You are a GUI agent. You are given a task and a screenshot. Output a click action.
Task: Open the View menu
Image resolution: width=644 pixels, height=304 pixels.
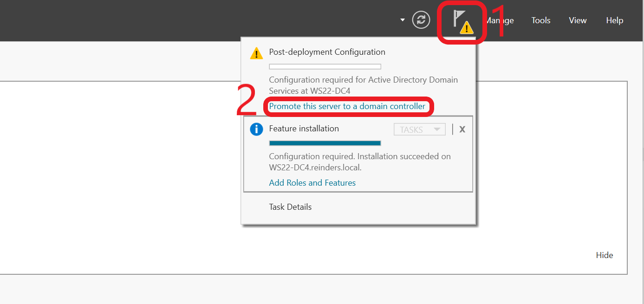click(x=577, y=20)
